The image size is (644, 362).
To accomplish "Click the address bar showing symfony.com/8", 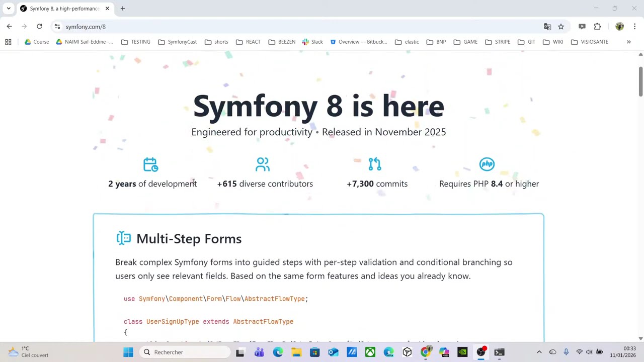I will tap(302, 27).
